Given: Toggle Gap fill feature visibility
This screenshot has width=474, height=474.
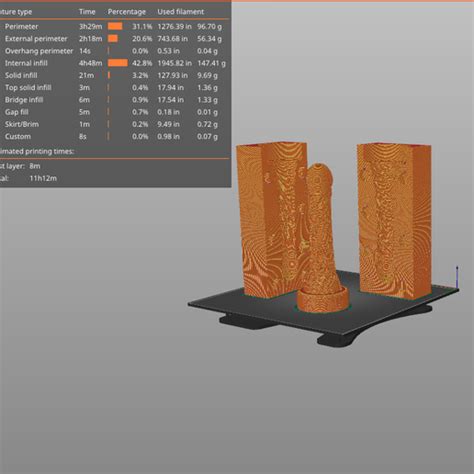Looking at the screenshot, I should point(114,112).
